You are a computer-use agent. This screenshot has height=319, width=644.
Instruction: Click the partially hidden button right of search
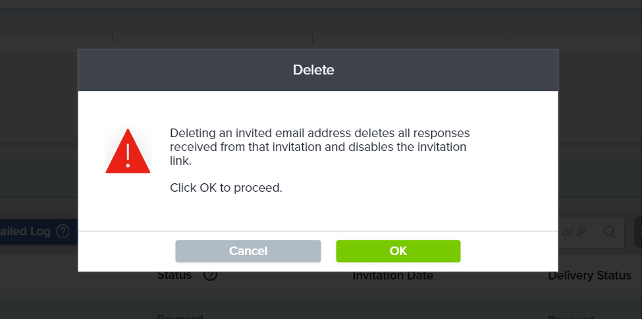tap(638, 232)
